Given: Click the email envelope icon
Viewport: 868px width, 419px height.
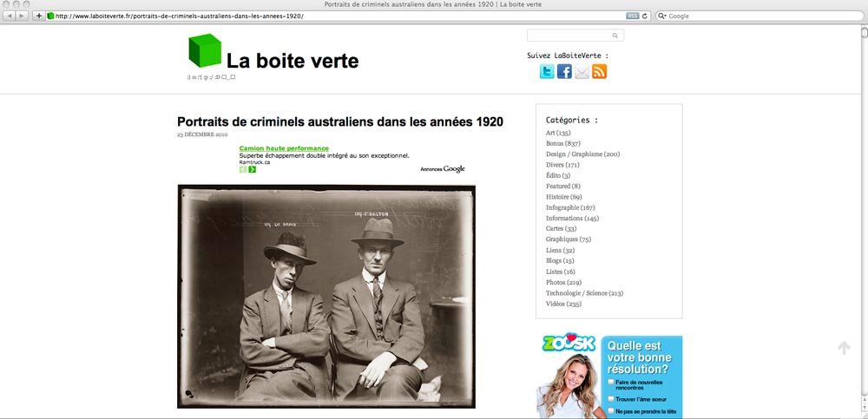Looking at the screenshot, I should click(582, 72).
